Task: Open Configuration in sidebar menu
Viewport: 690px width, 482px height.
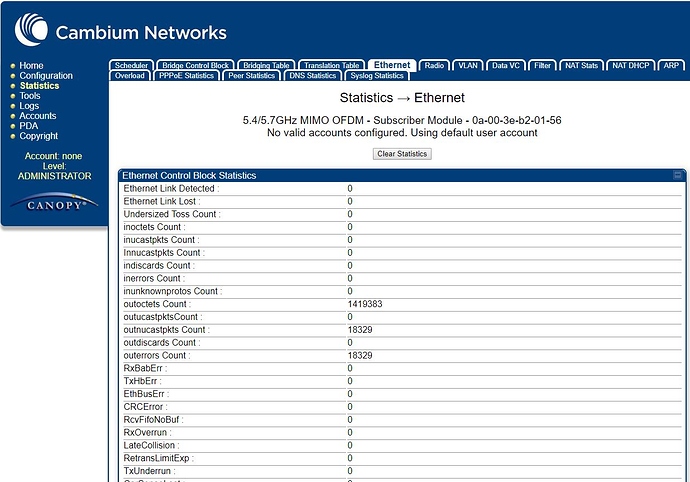Action: (x=46, y=76)
